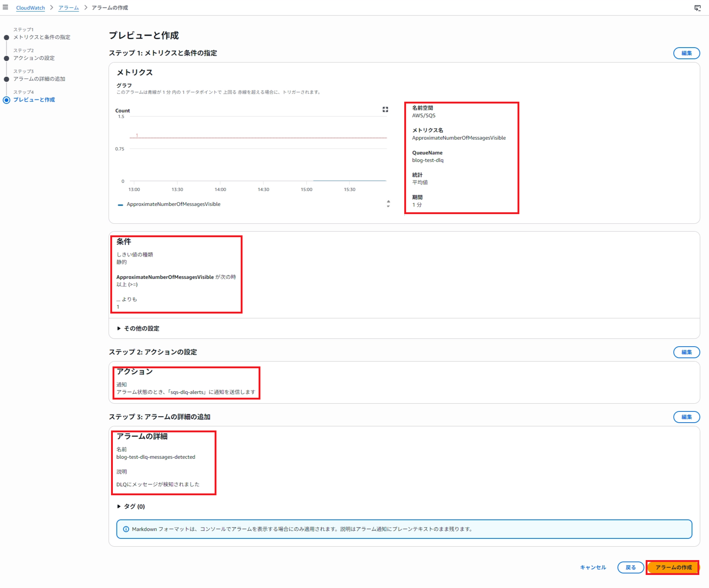Screen dimensions: 709x588
Task: Click the アラームの作成 button
Action: coord(673,568)
